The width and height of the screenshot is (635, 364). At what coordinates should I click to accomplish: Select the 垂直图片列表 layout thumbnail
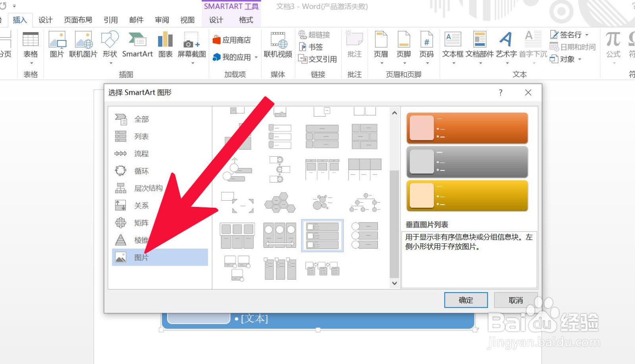322,235
